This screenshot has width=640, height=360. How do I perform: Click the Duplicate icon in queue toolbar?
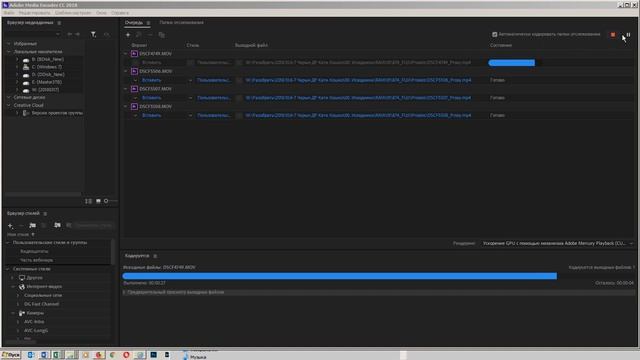pos(162,35)
